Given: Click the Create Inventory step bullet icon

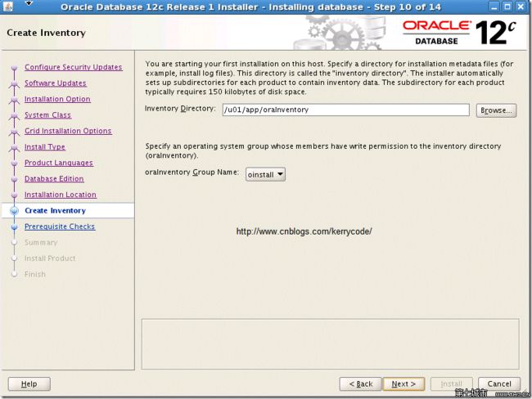Looking at the screenshot, I should [14, 211].
